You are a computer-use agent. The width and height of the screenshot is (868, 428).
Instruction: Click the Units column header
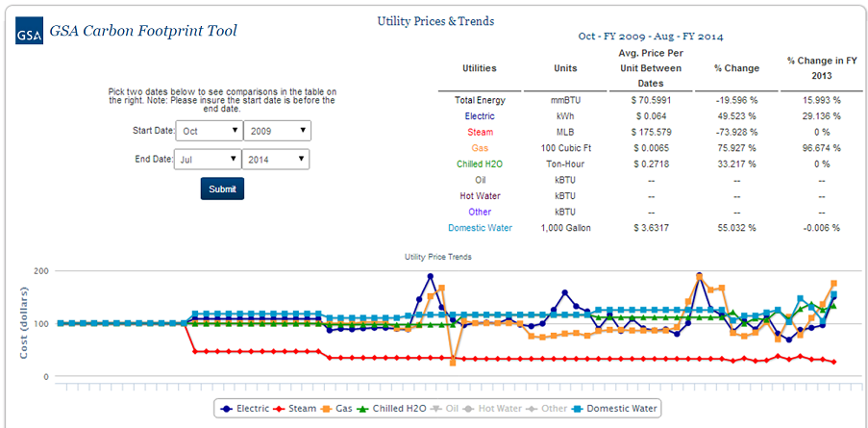(x=565, y=68)
